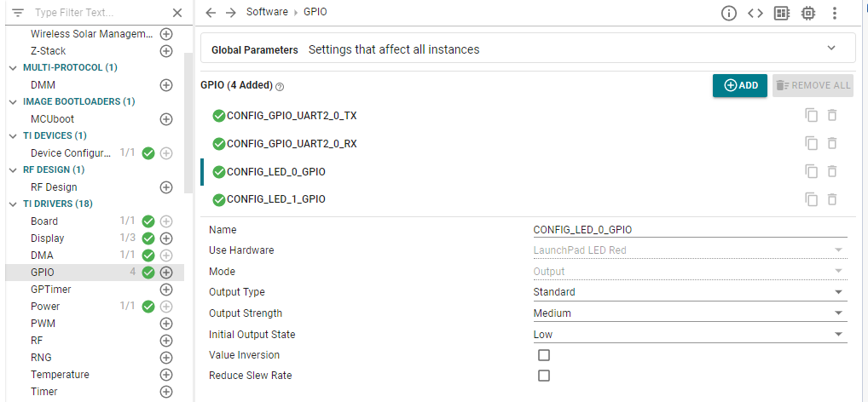Enable the Value Inversion checkbox
The height and width of the screenshot is (402, 868).
tap(543, 355)
